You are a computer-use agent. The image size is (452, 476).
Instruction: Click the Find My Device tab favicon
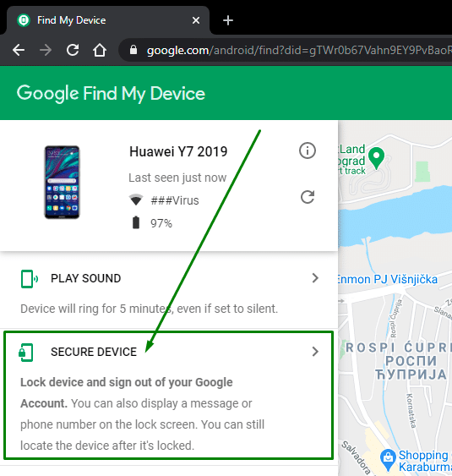tap(24, 20)
